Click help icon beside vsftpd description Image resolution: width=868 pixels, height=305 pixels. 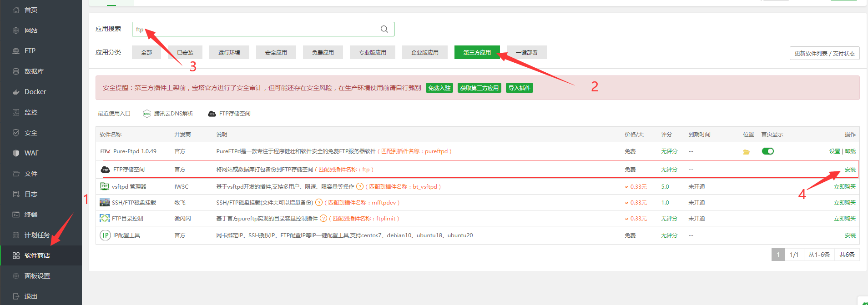(360, 186)
